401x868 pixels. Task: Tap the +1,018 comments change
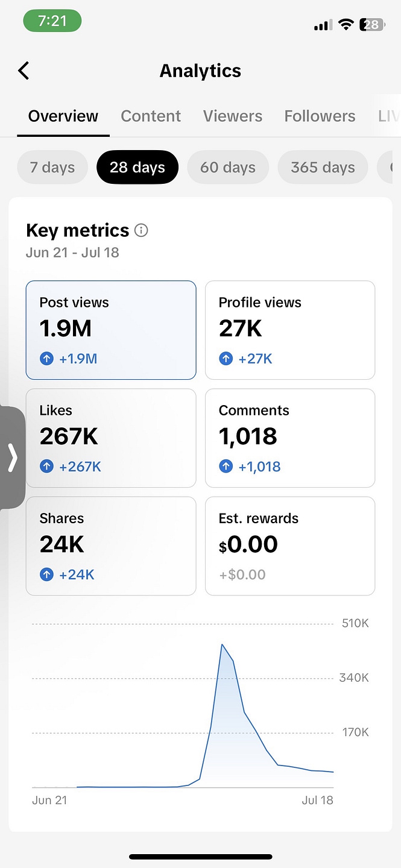click(259, 467)
